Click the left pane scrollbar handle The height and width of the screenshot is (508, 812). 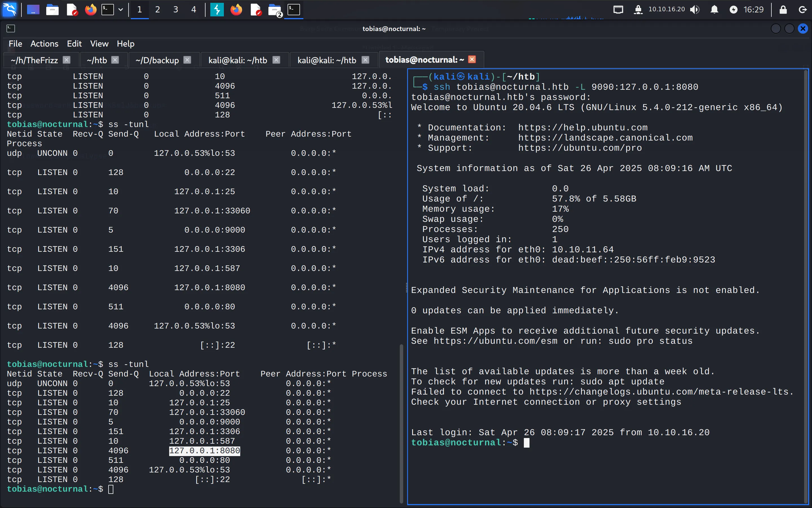tap(401, 423)
